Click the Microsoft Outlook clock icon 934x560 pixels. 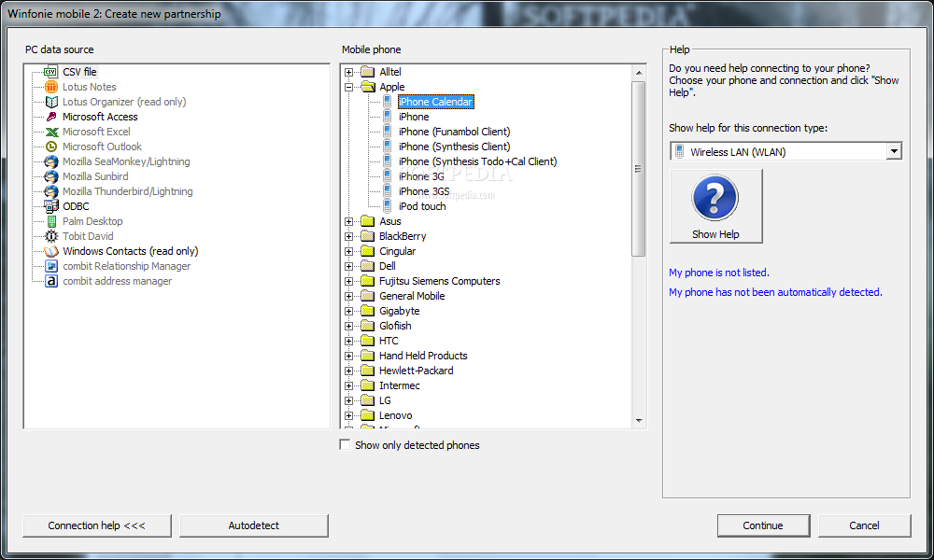coord(51,147)
